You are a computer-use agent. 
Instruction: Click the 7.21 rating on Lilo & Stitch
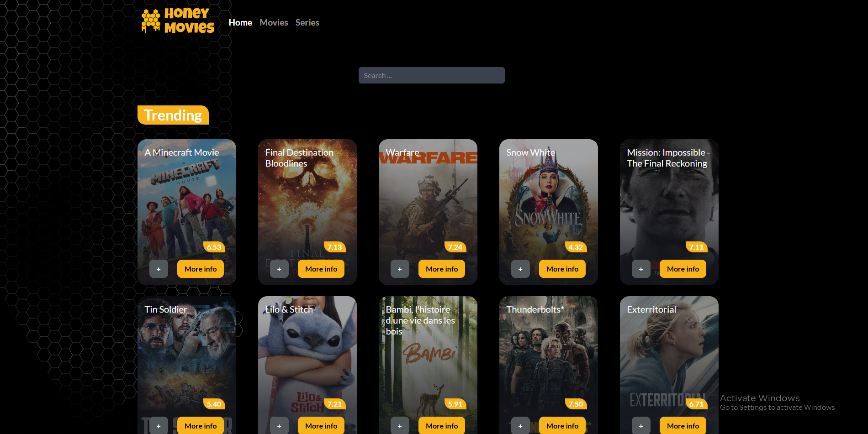334,404
